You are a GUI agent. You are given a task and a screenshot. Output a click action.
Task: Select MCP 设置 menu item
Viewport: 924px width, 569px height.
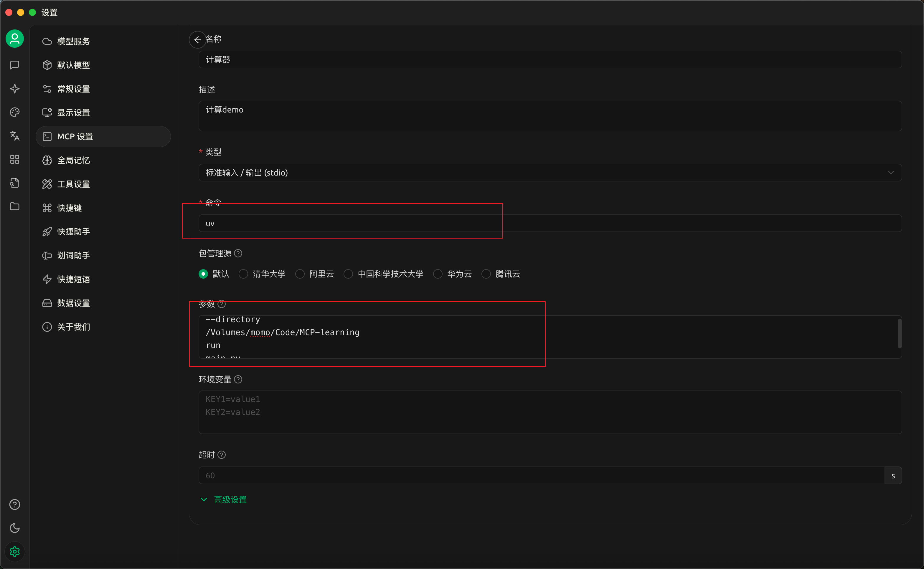[103, 137]
